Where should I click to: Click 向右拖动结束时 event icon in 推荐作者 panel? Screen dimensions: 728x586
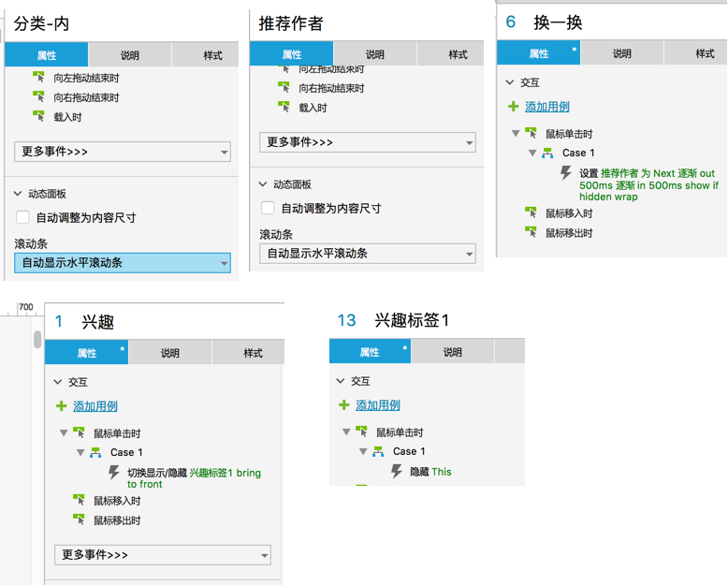(x=284, y=87)
